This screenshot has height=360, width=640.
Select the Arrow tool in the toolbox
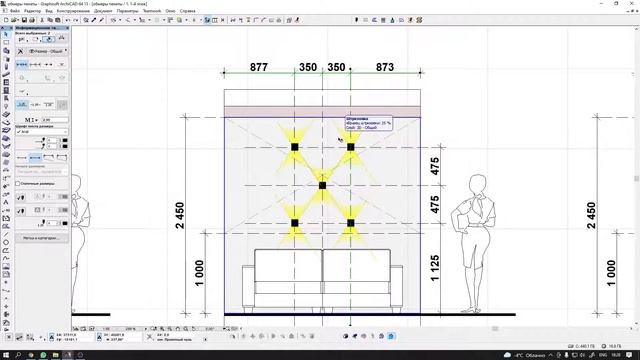coord(6,35)
